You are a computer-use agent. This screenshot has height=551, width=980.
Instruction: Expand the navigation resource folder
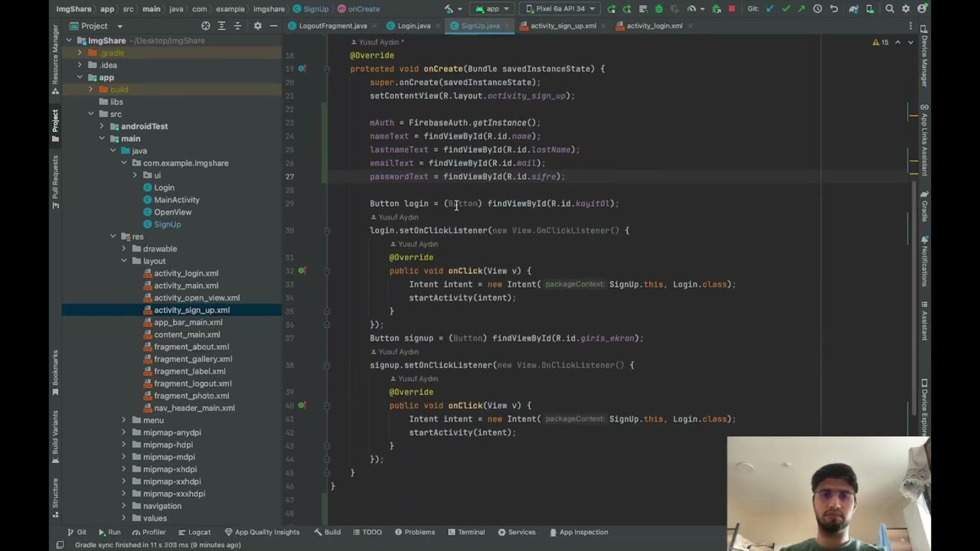[x=124, y=506]
